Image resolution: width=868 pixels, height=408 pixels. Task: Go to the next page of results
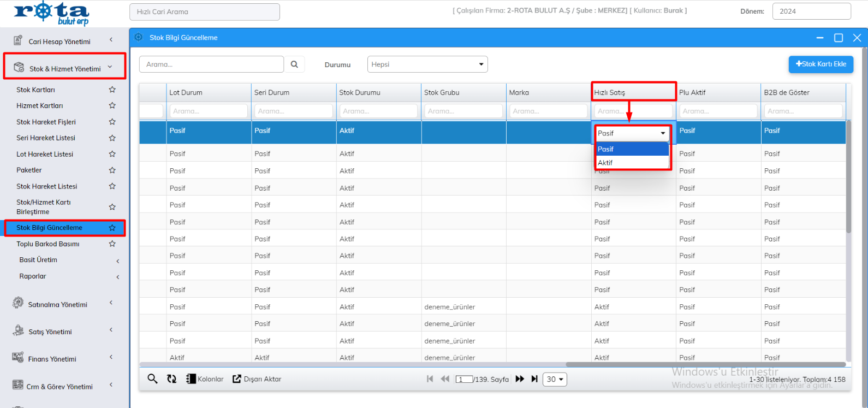[x=520, y=379]
